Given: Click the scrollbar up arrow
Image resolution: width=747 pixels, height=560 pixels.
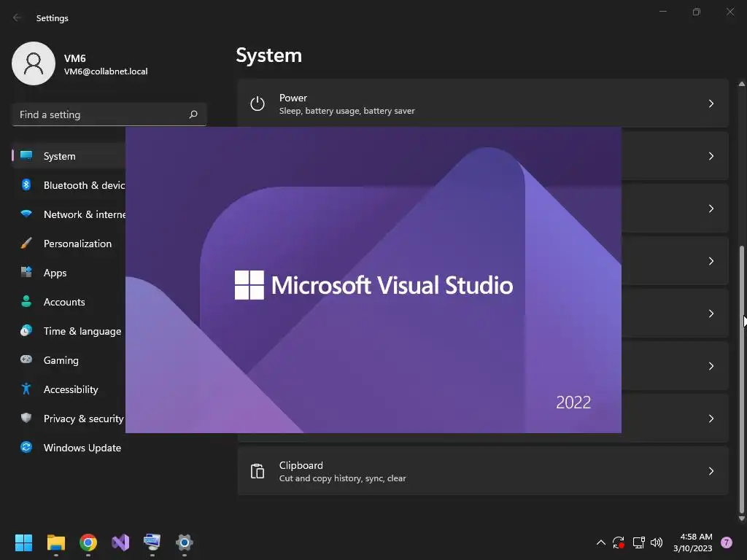Looking at the screenshot, I should tap(741, 84).
